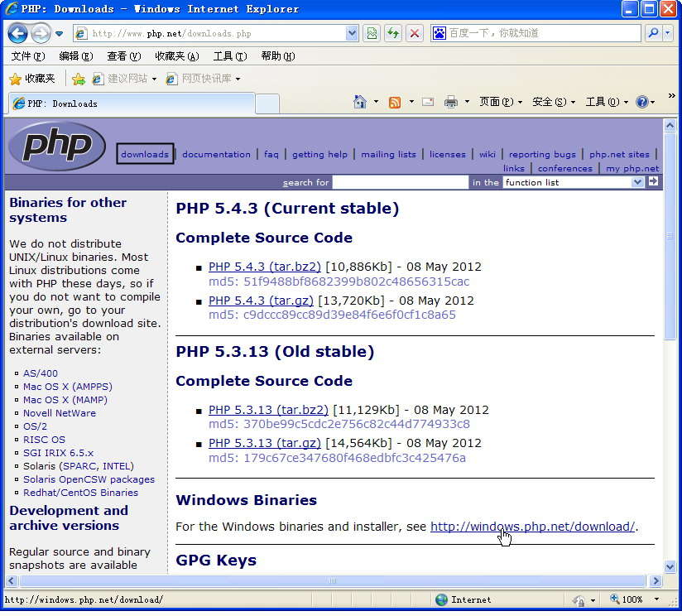The height and width of the screenshot is (616, 682).
Task: Open the reporting bugs link
Action: tap(542, 155)
